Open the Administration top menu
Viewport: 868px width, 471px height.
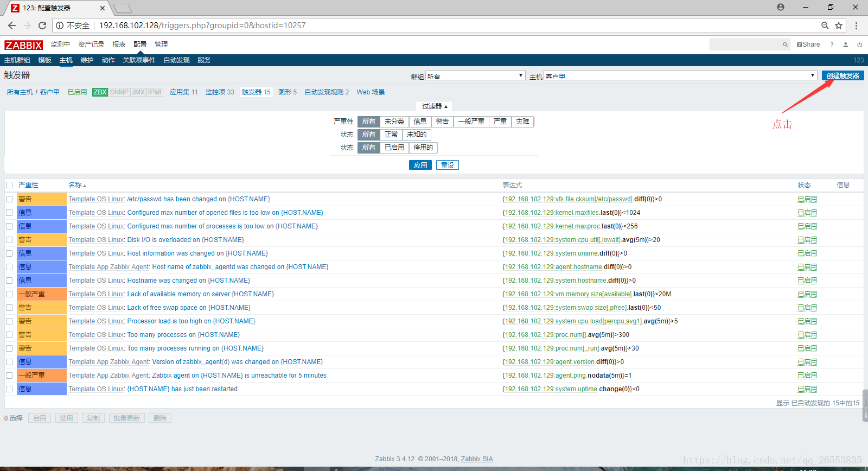[161, 44]
